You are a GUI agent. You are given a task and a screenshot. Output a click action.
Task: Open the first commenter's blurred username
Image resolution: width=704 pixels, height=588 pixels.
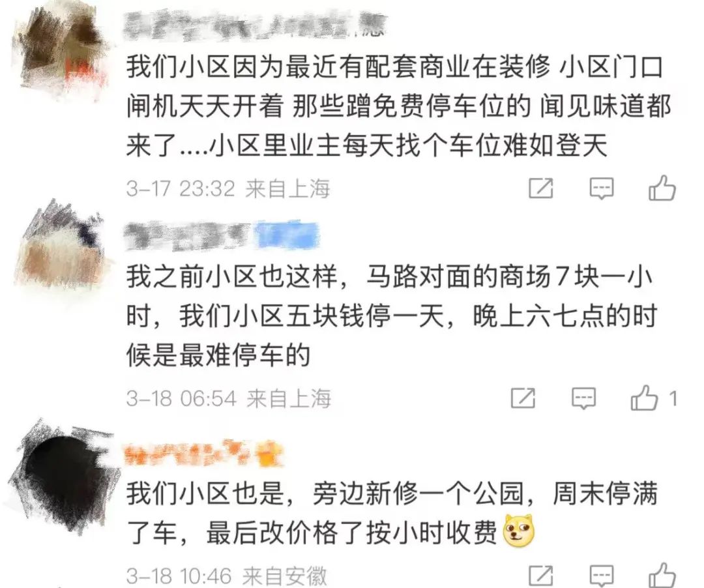pyautogui.click(x=254, y=25)
